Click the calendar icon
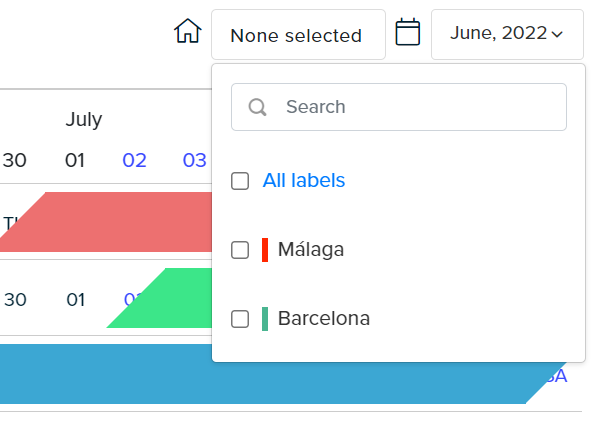This screenshot has height=439, width=610. [x=408, y=32]
